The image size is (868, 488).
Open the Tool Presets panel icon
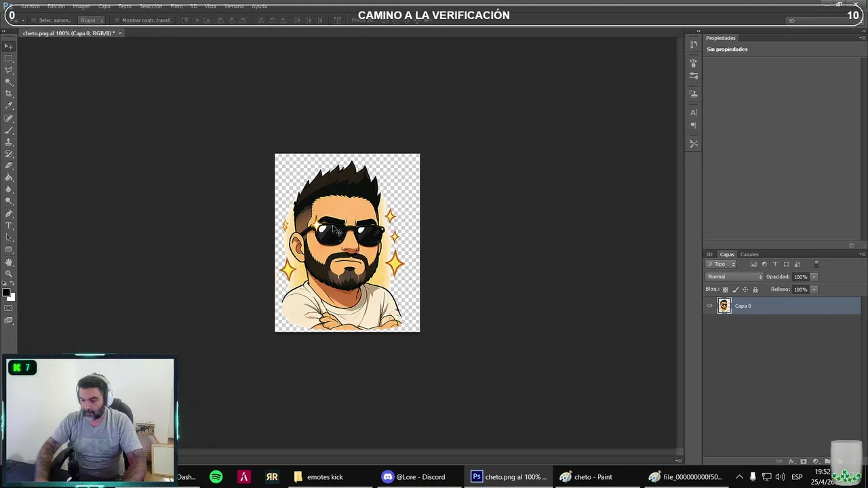pyautogui.click(x=693, y=144)
